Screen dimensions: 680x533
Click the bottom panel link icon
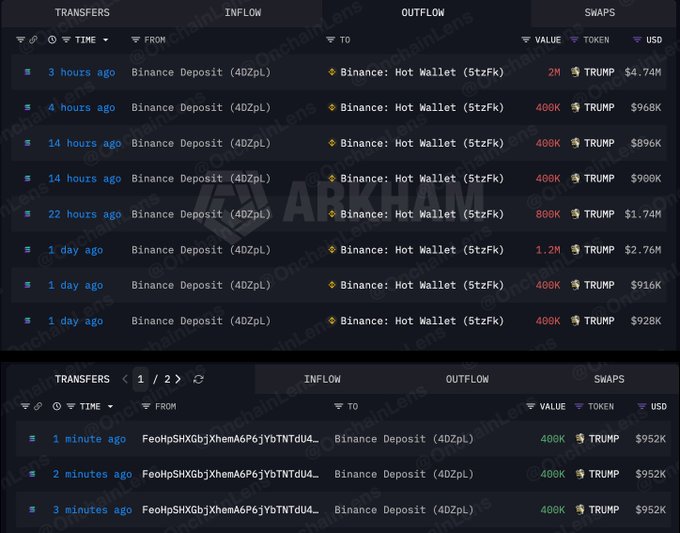coord(38,406)
